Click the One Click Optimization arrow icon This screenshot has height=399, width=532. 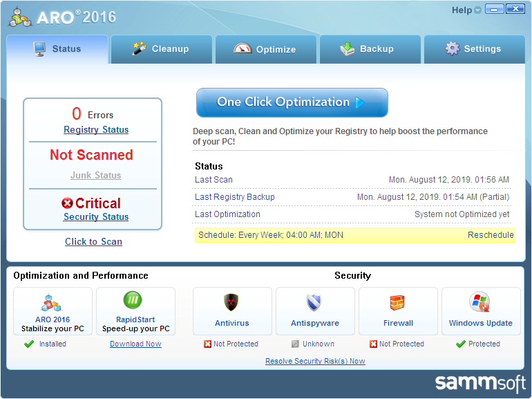point(360,102)
